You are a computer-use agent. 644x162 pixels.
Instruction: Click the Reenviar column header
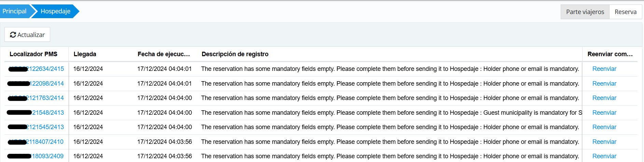pyautogui.click(x=610, y=54)
